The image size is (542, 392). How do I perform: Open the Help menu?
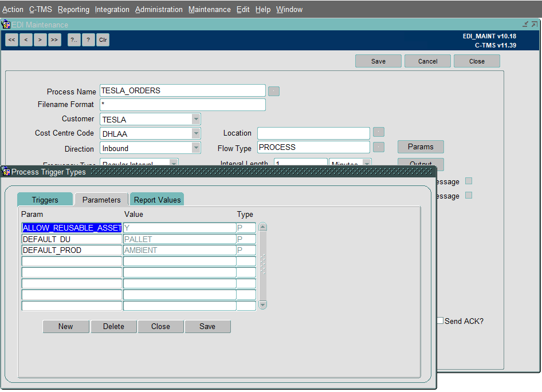pos(263,9)
